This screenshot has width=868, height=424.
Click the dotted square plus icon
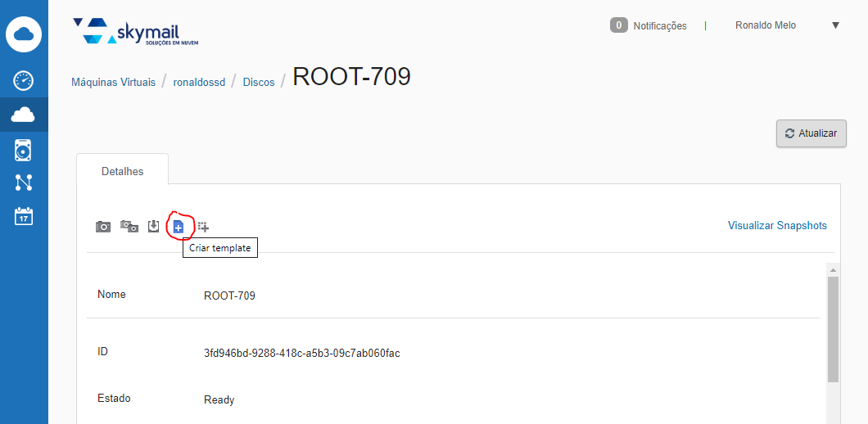point(203,227)
